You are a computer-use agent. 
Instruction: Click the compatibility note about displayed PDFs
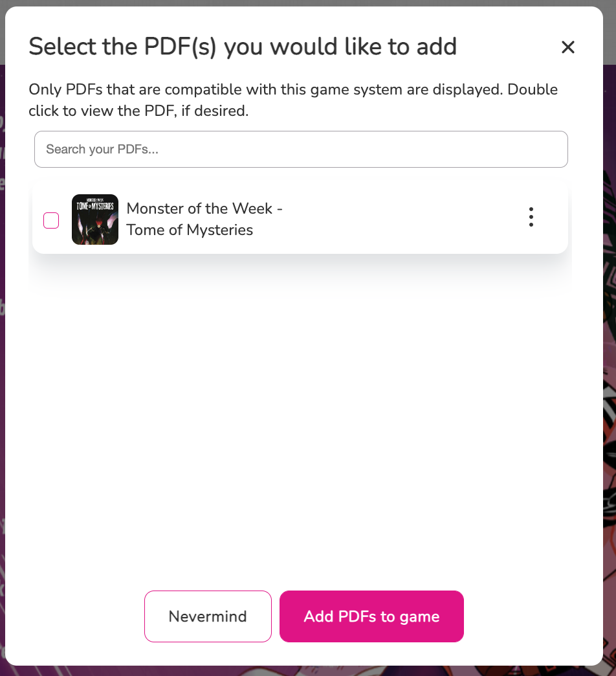tap(293, 100)
